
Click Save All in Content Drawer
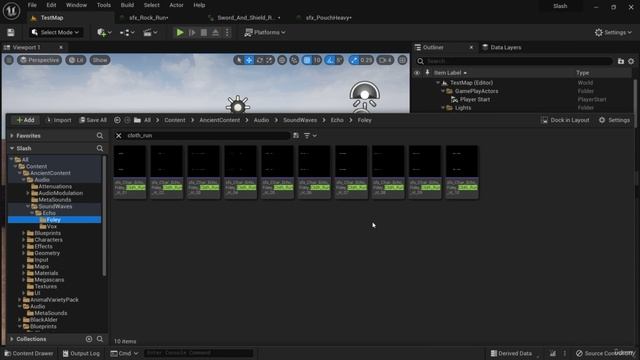tap(93, 120)
